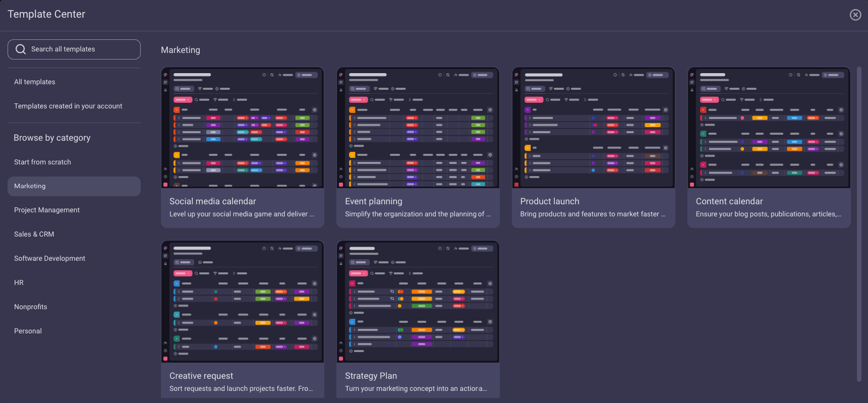View Personal templates category

click(28, 331)
